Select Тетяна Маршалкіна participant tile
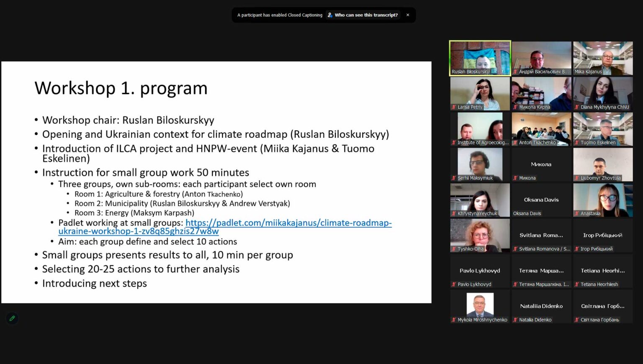Viewport: 643px width, 364px height. click(541, 271)
